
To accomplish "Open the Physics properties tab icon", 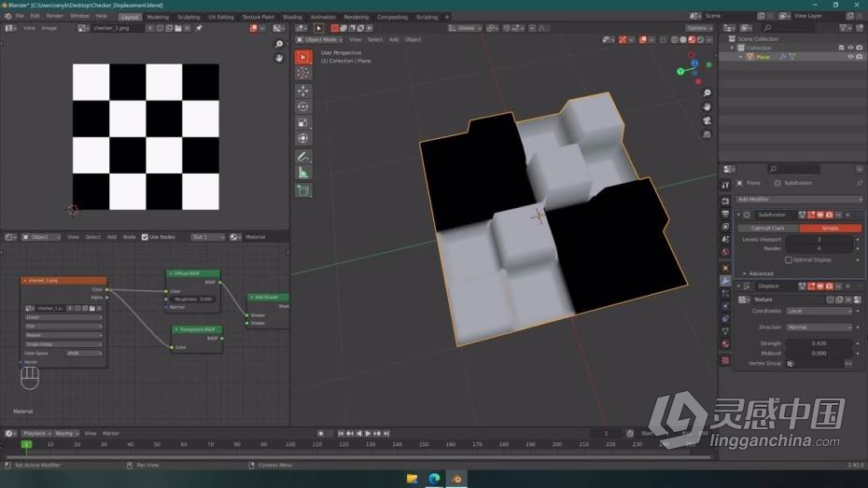I will click(726, 306).
